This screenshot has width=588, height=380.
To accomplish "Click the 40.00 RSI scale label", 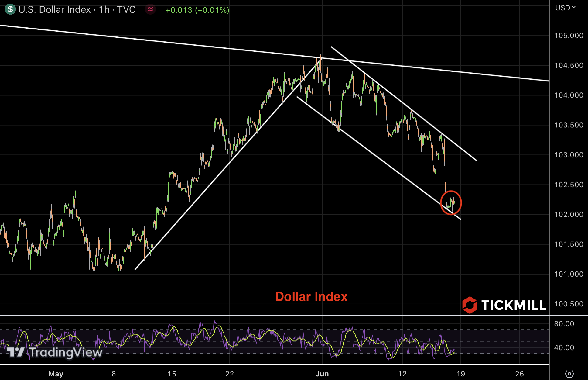I will coord(564,347).
